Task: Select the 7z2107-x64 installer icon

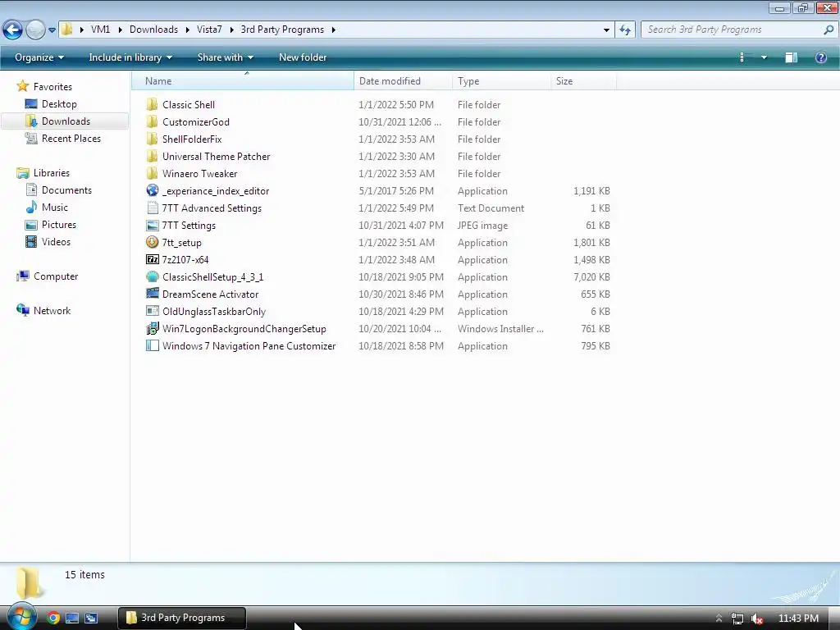Action: pyautogui.click(x=152, y=259)
